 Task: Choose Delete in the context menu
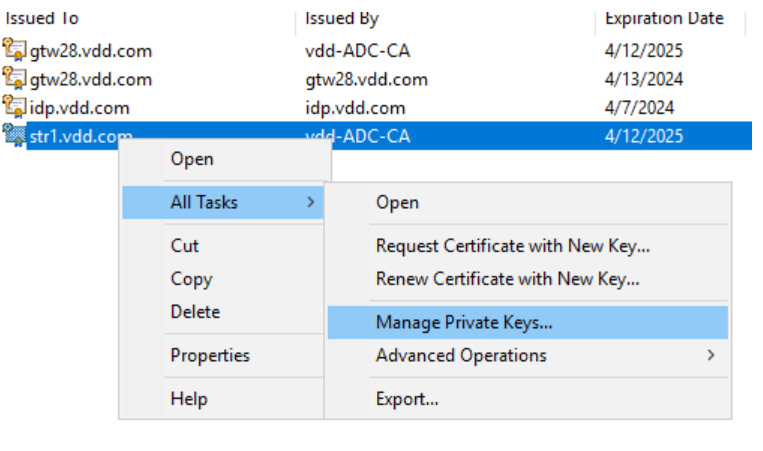(195, 312)
